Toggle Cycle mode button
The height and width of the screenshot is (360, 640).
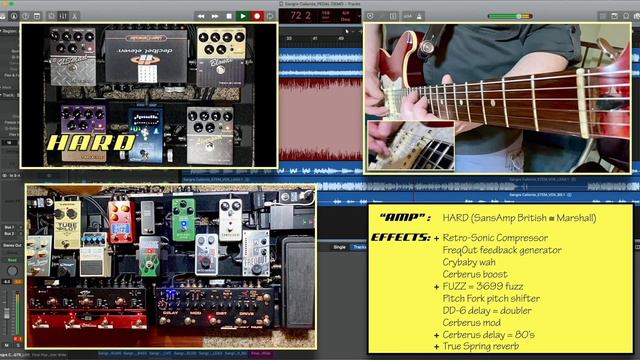(270, 16)
